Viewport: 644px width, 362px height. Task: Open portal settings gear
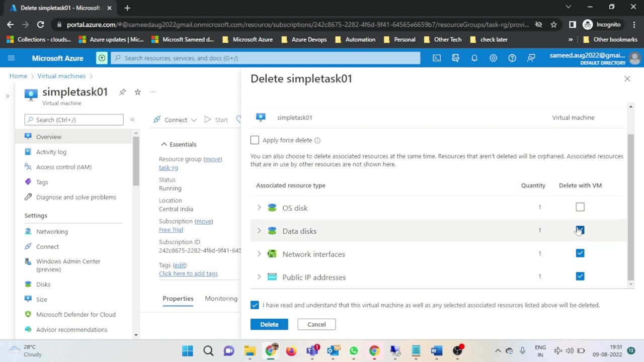[493, 58]
